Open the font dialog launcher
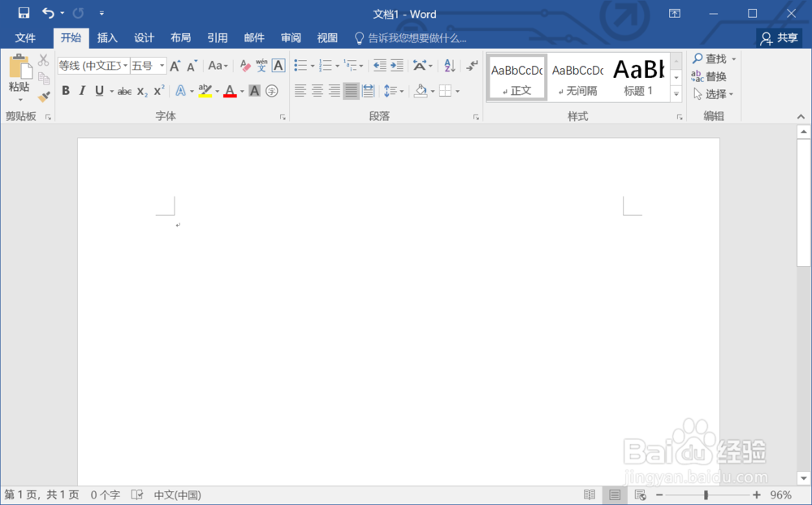Image resolution: width=812 pixels, height=505 pixels. tap(283, 118)
